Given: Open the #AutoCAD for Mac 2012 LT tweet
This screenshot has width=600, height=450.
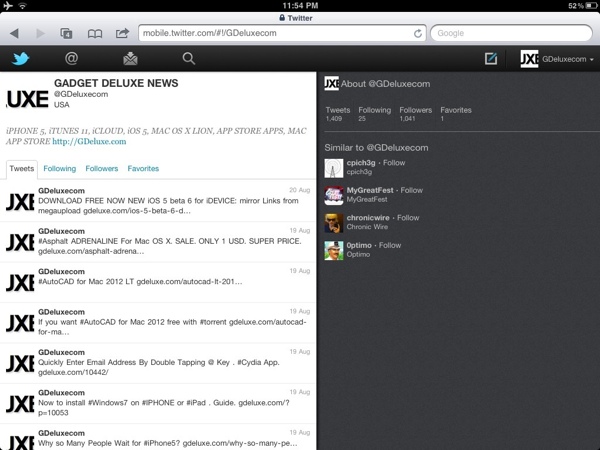Looking at the screenshot, I should coord(158,282).
